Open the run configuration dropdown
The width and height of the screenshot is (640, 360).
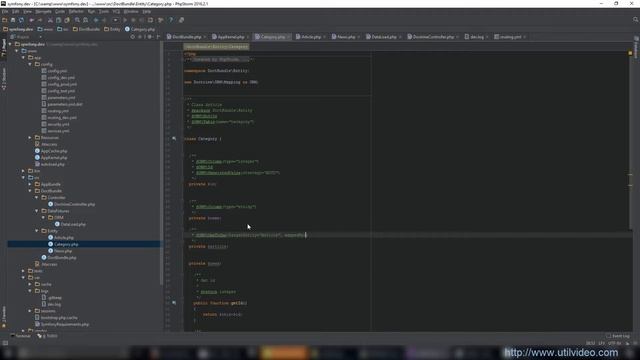tap(115, 20)
